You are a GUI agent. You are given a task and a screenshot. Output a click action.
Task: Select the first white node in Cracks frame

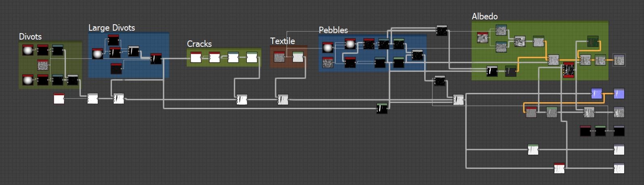pyautogui.click(x=196, y=57)
